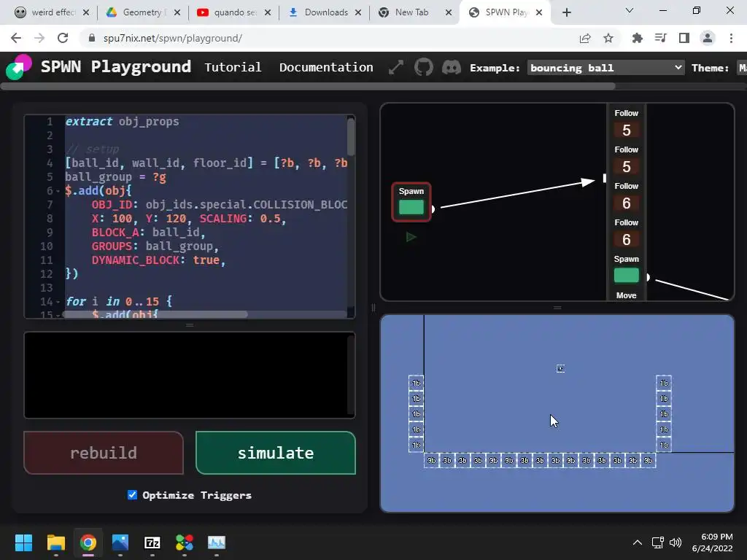747x560 pixels.
Task: Click the top 1b block of the left wall
Action: (x=416, y=383)
